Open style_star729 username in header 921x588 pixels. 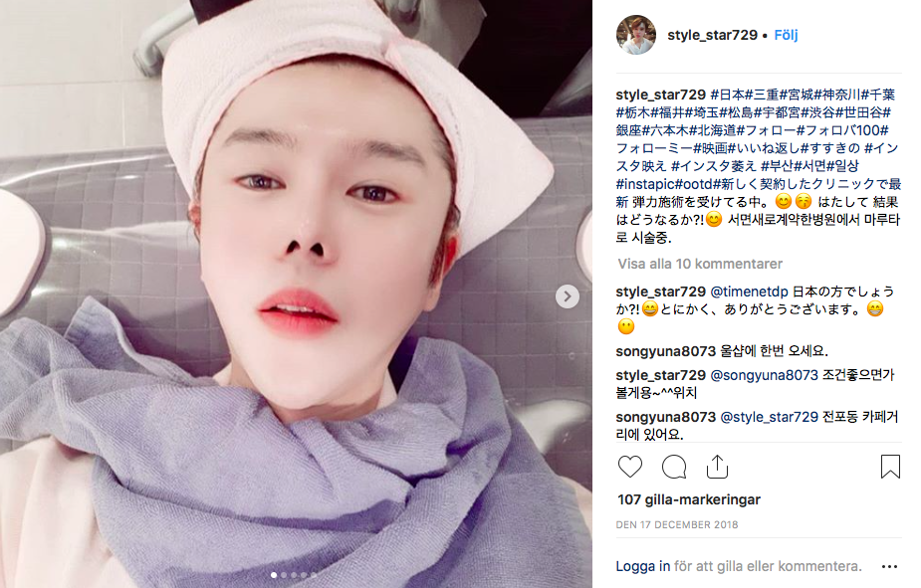click(713, 35)
